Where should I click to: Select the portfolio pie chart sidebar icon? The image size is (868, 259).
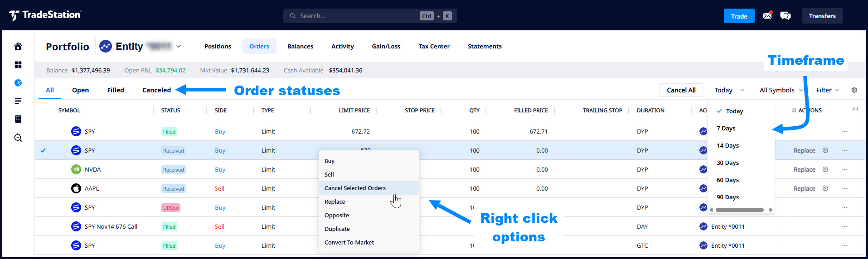click(18, 83)
